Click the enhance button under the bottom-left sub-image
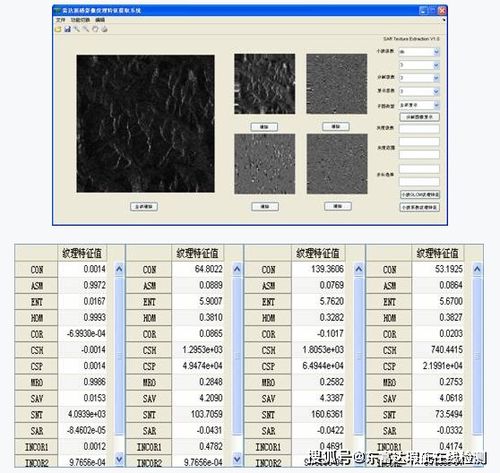 click(x=265, y=207)
